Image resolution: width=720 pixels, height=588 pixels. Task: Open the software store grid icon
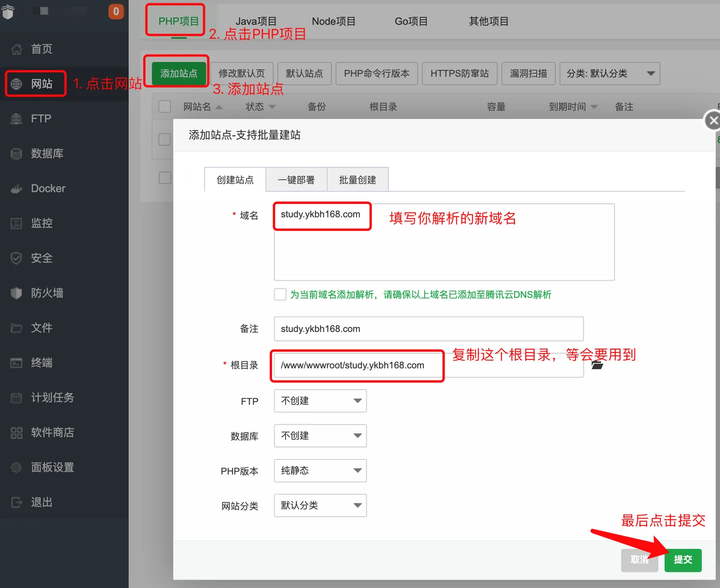tap(16, 432)
